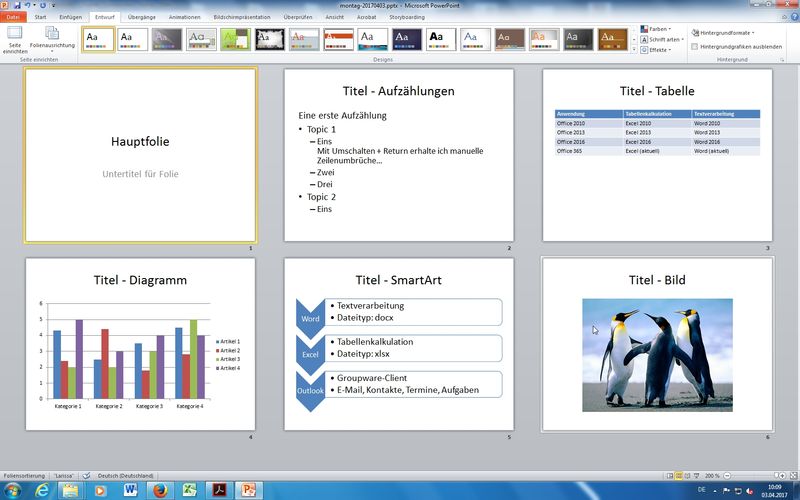Viewport: 800px width, 500px height.
Task: Click Deutsch (Deutschland) language in status bar
Action: pyautogui.click(x=125, y=476)
